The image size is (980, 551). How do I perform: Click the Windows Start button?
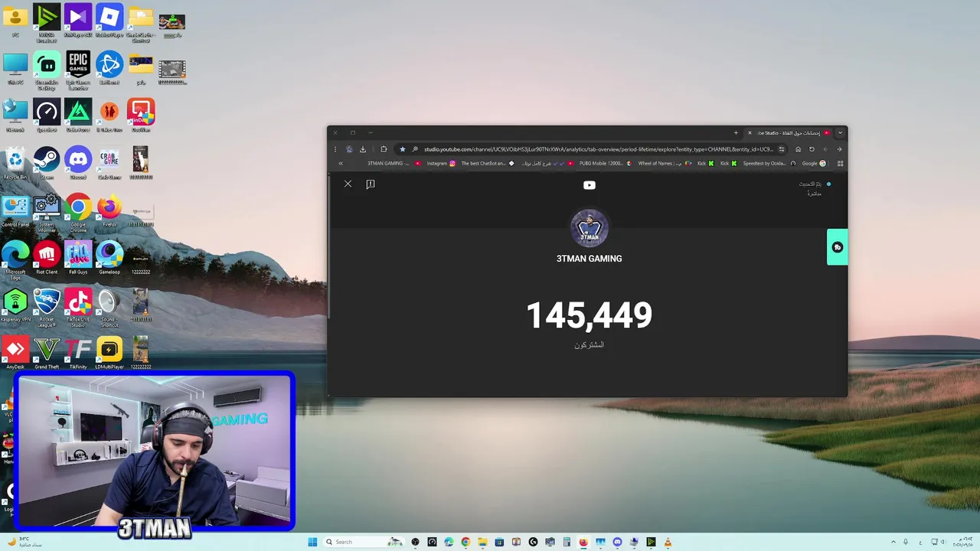(x=312, y=542)
